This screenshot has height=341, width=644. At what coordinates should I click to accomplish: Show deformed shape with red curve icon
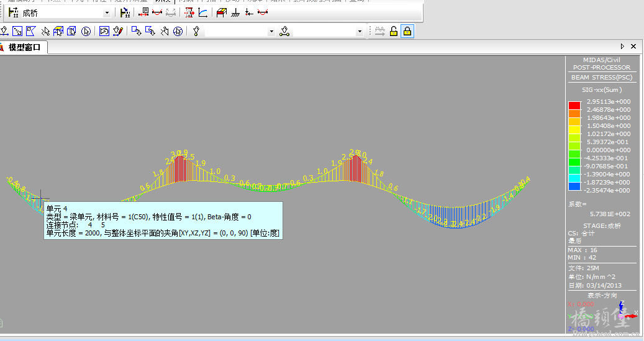(x=157, y=13)
